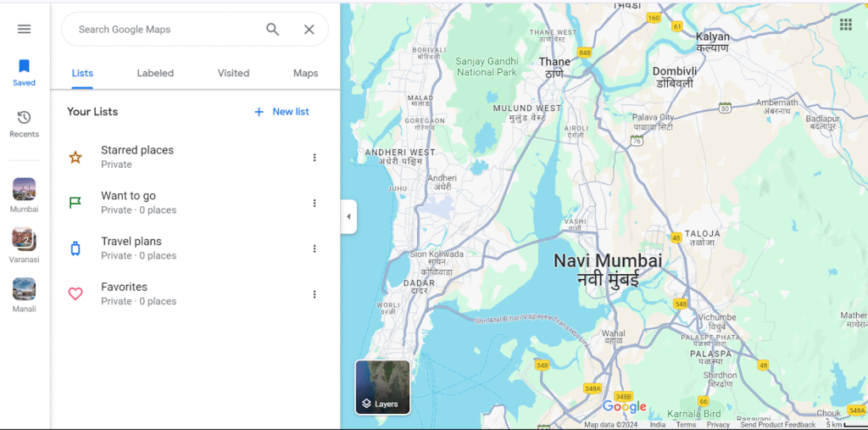Create a New list
Screen dimensions: 868x430
(281, 111)
